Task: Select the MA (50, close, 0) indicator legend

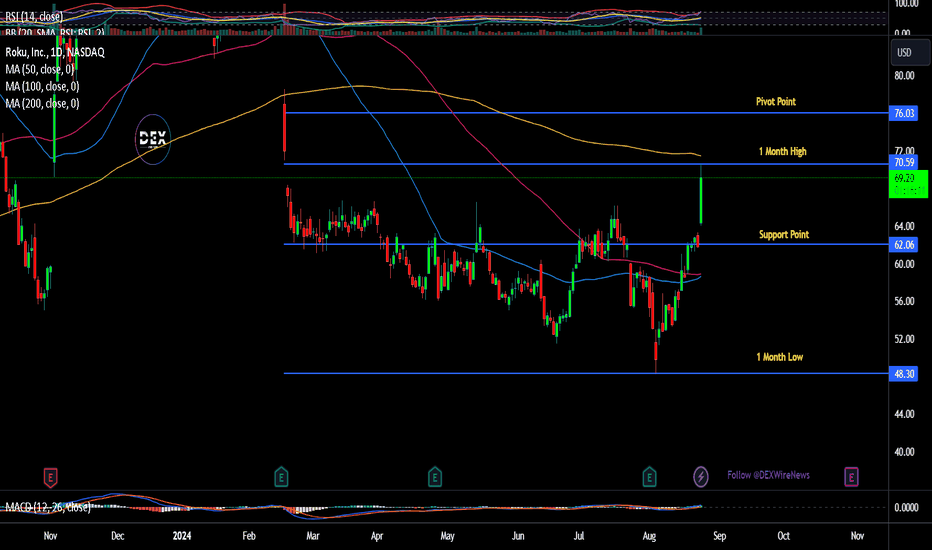Action: 39,70
